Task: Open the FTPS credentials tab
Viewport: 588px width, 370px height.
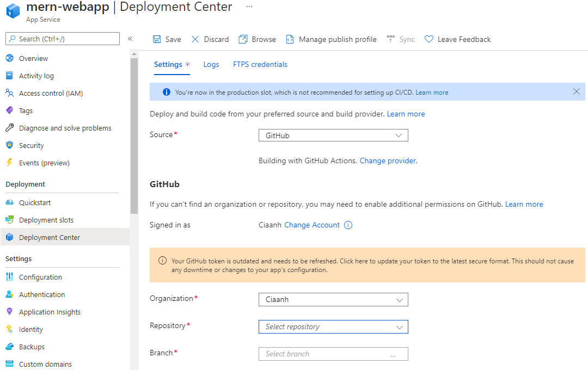Action: point(260,64)
